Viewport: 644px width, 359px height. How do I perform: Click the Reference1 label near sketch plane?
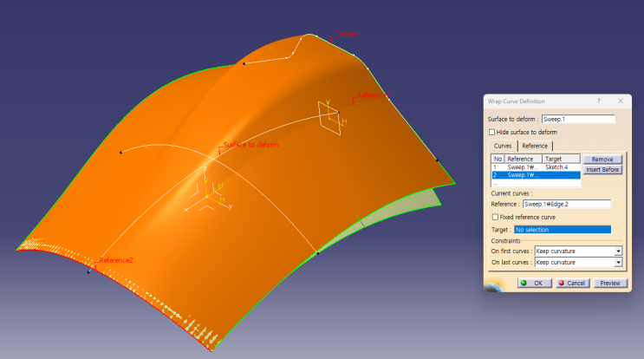coord(373,95)
